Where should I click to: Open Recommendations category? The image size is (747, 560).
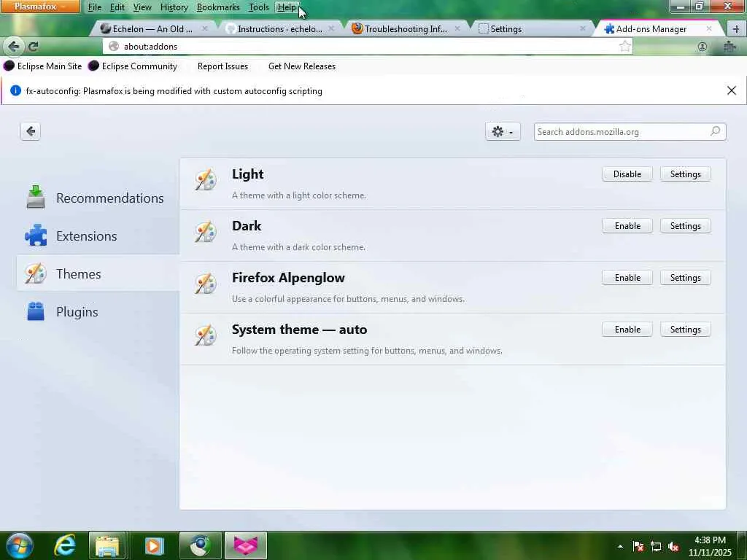click(x=98, y=198)
